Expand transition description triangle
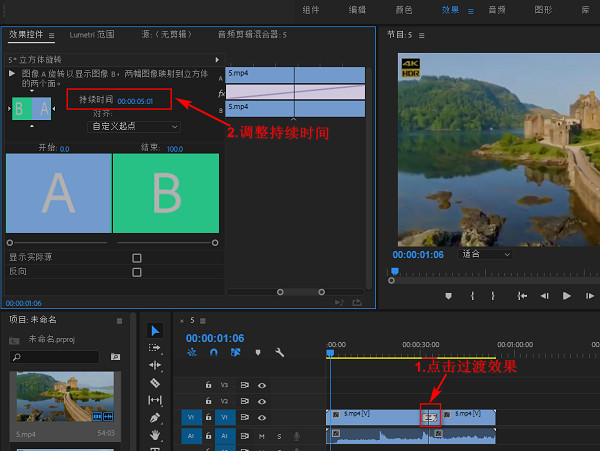The image size is (600, 451). 12,73
